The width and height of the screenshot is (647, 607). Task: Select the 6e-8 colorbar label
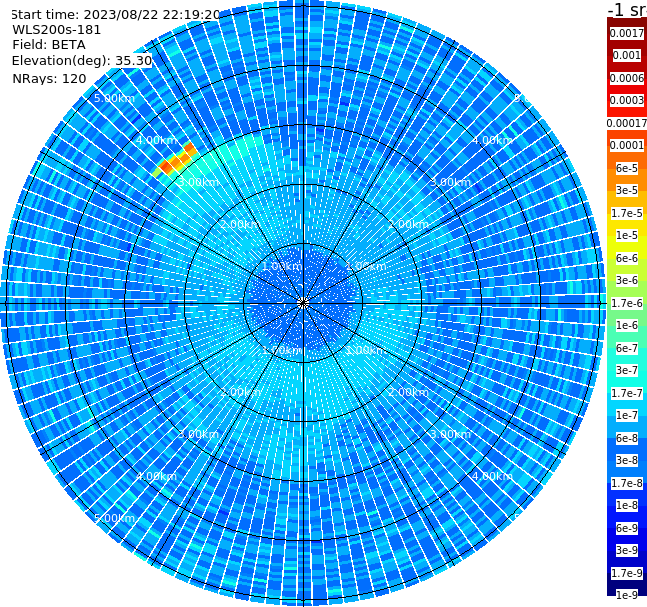(627, 438)
